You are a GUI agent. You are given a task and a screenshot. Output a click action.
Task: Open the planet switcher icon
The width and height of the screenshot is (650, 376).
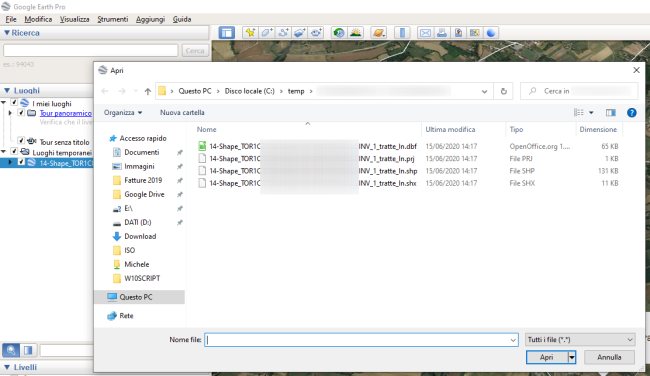[x=378, y=33]
